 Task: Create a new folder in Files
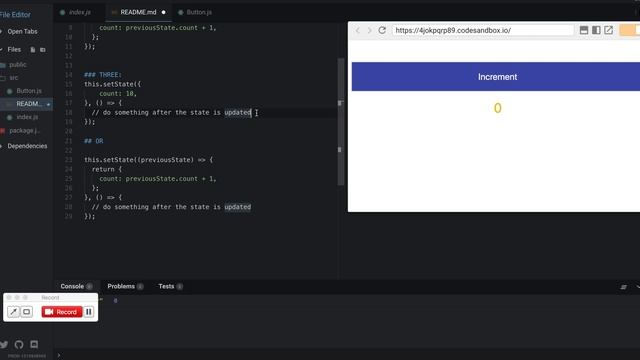tap(42, 50)
